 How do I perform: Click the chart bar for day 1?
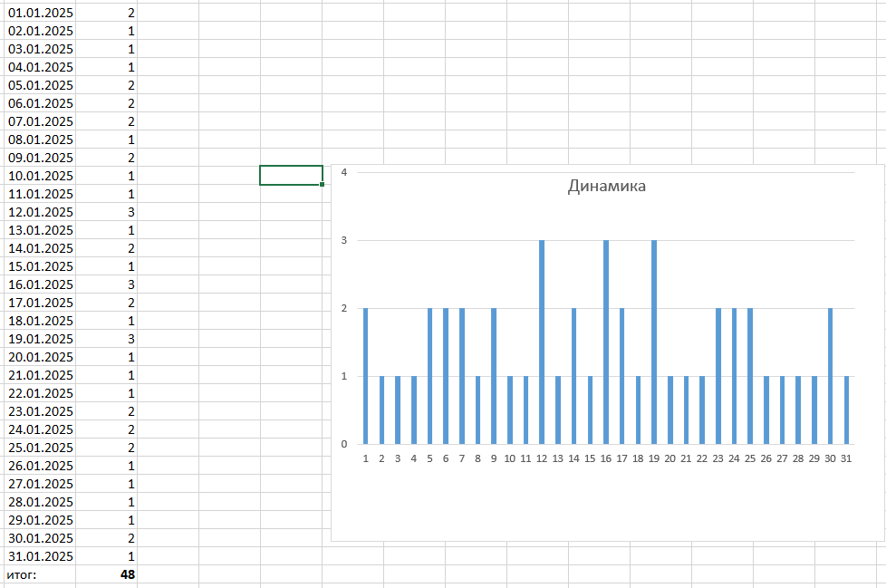[x=366, y=376]
